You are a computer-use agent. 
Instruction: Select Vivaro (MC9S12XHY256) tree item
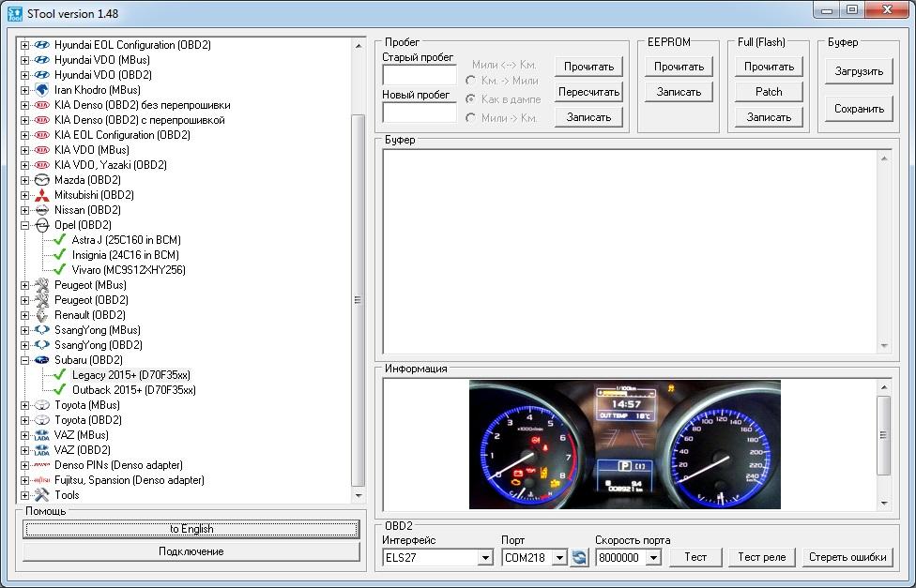(x=129, y=270)
